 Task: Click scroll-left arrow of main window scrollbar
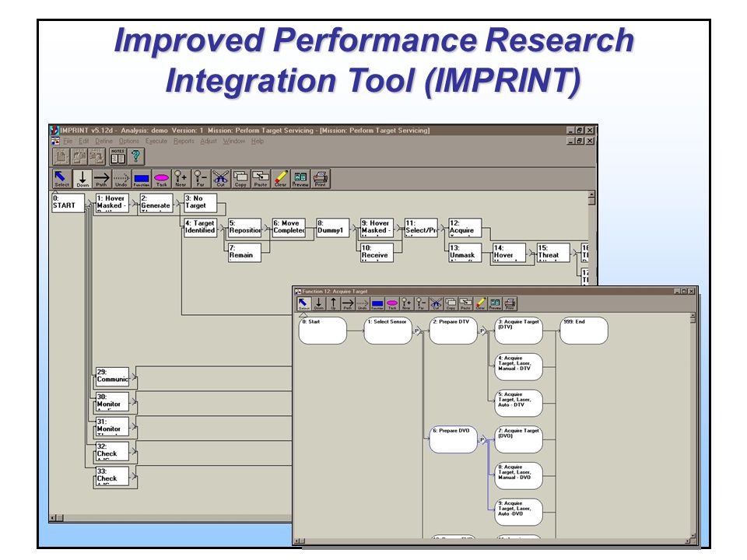click(x=53, y=518)
